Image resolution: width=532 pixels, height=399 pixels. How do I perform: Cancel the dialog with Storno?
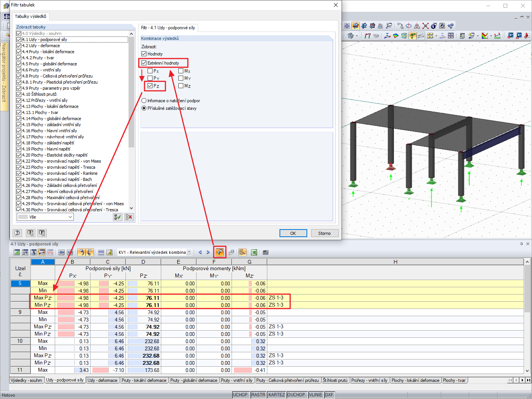pyautogui.click(x=324, y=233)
